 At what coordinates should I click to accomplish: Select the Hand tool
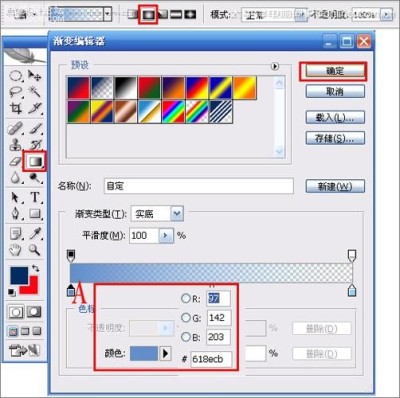click(x=15, y=249)
